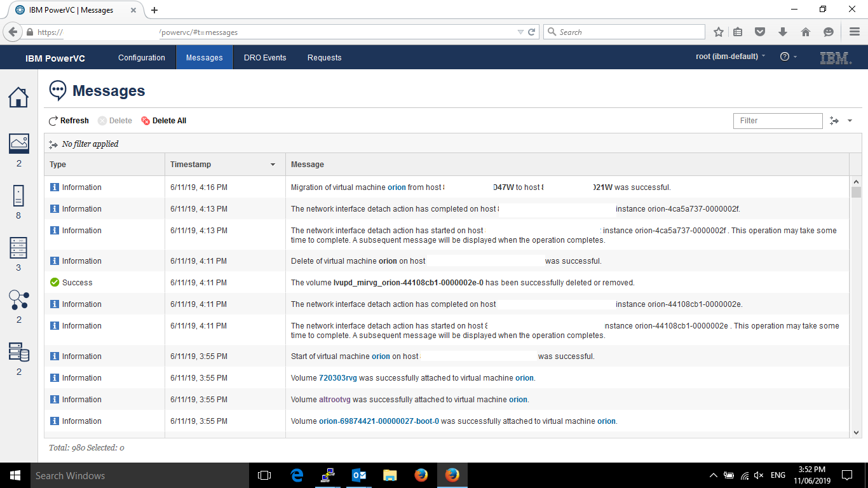Open the 720303rvg volume link
This screenshot has height=488, width=868.
point(337,378)
